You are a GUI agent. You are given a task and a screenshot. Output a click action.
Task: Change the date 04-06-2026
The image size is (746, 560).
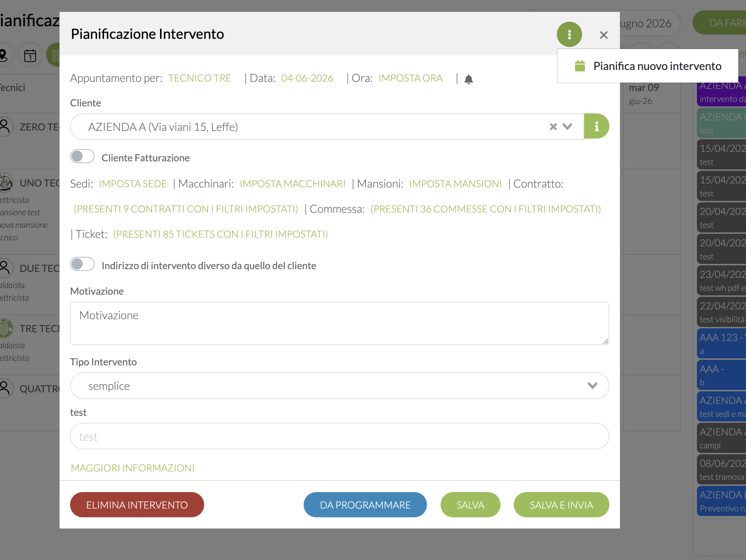(307, 78)
